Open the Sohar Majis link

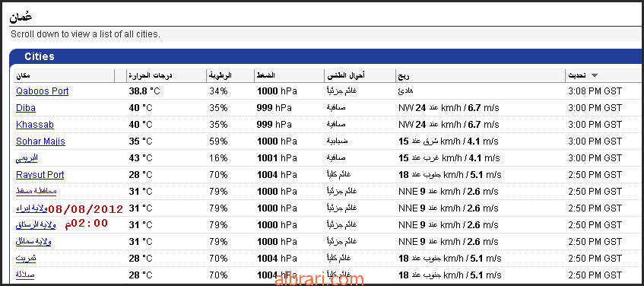click(x=40, y=141)
